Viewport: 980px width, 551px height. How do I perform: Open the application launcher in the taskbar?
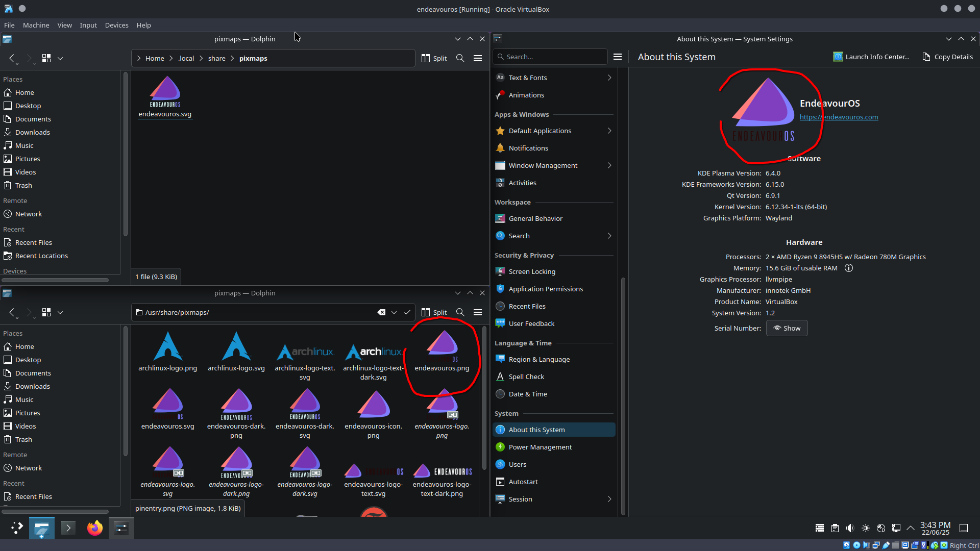click(x=17, y=528)
